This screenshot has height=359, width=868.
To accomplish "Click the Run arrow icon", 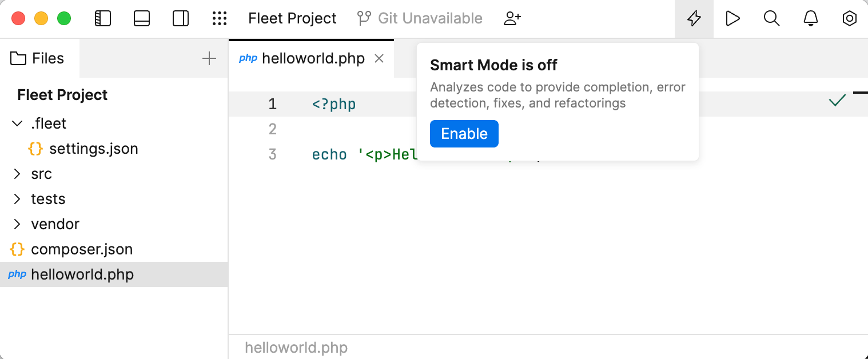I will 732,18.
